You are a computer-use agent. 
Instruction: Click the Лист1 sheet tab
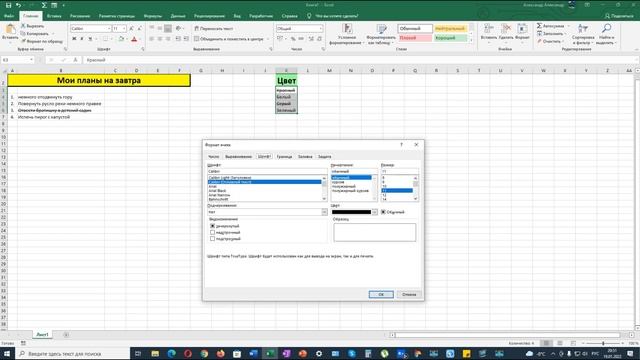coord(42,334)
